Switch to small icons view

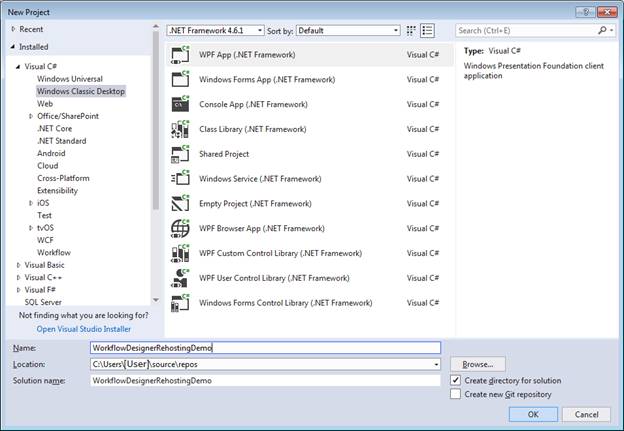click(411, 31)
